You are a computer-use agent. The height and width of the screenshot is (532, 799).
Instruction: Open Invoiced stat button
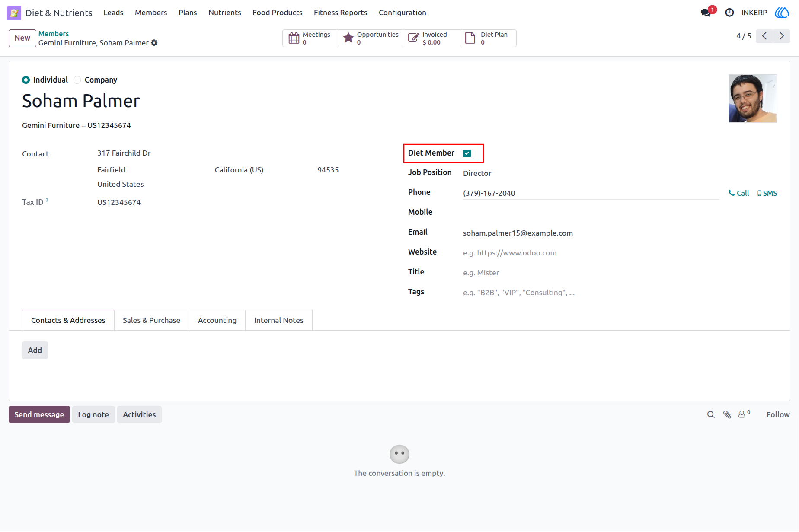tap(432, 38)
